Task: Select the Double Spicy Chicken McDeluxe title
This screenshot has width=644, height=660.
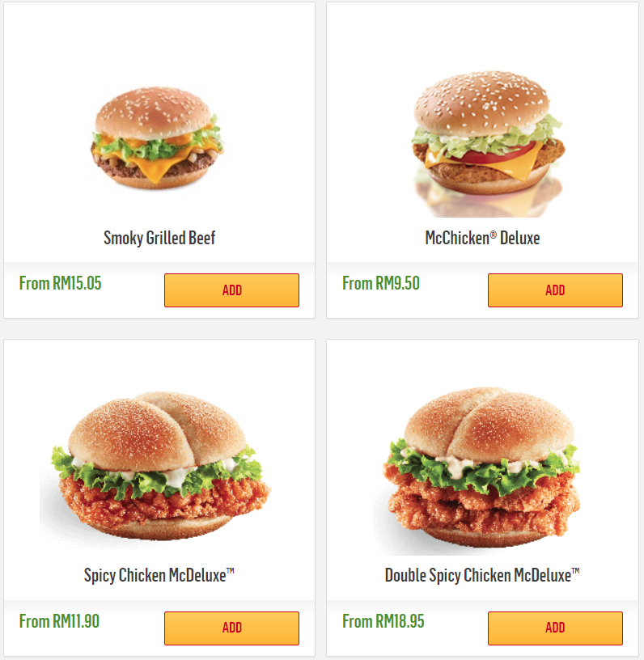Action: [x=482, y=575]
